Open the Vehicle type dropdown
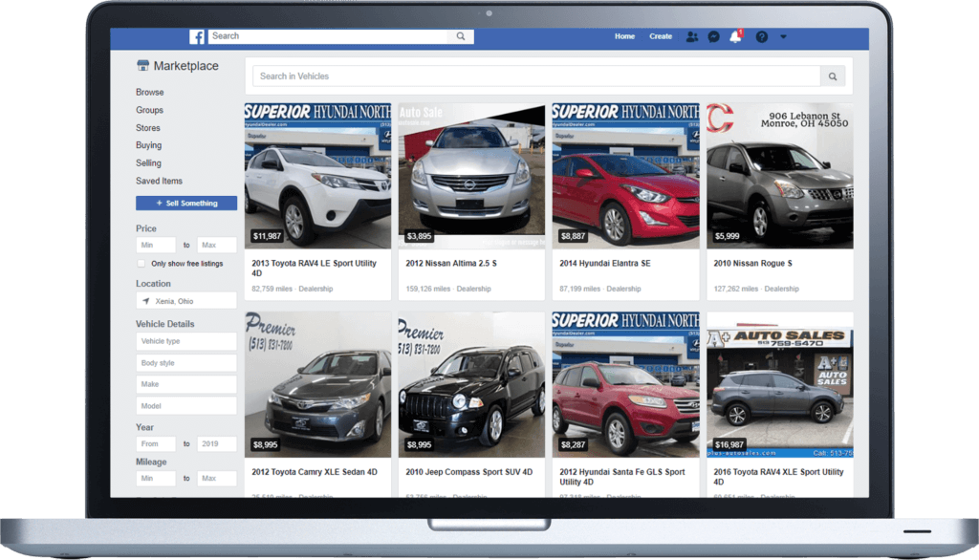This screenshot has width=979, height=560. point(186,341)
